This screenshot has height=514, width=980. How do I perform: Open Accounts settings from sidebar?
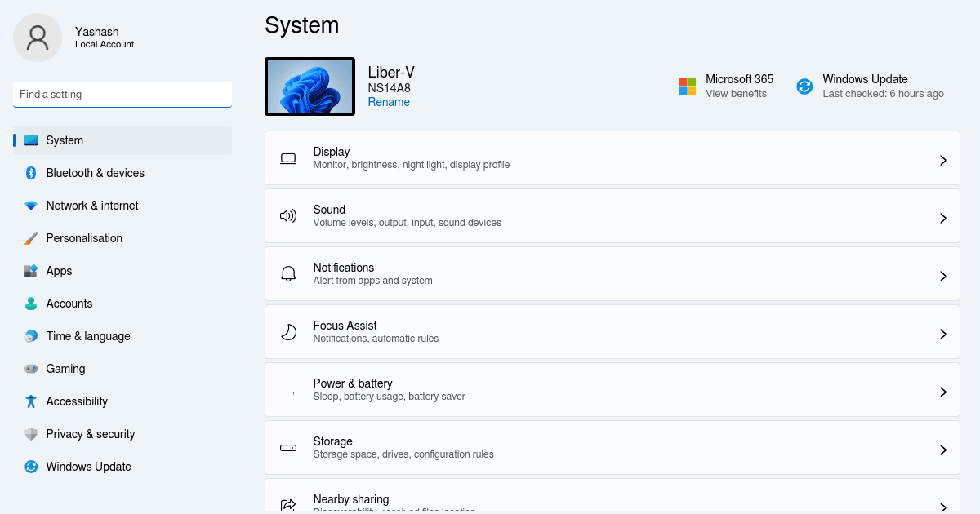(x=30, y=304)
